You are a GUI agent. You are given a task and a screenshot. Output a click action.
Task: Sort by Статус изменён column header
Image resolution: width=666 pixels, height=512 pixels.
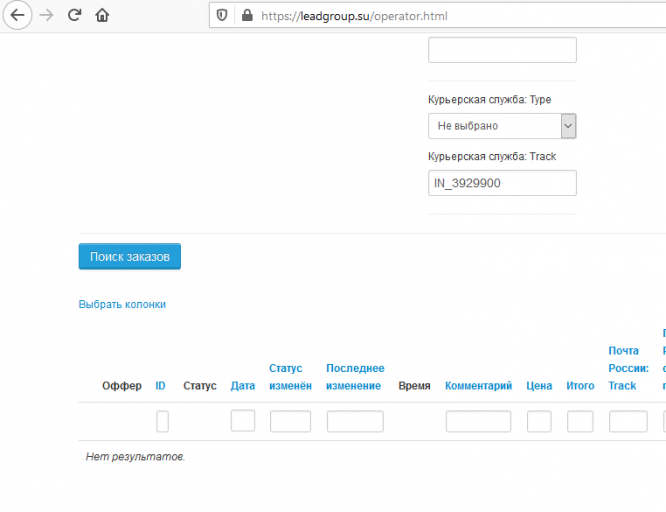pos(290,377)
